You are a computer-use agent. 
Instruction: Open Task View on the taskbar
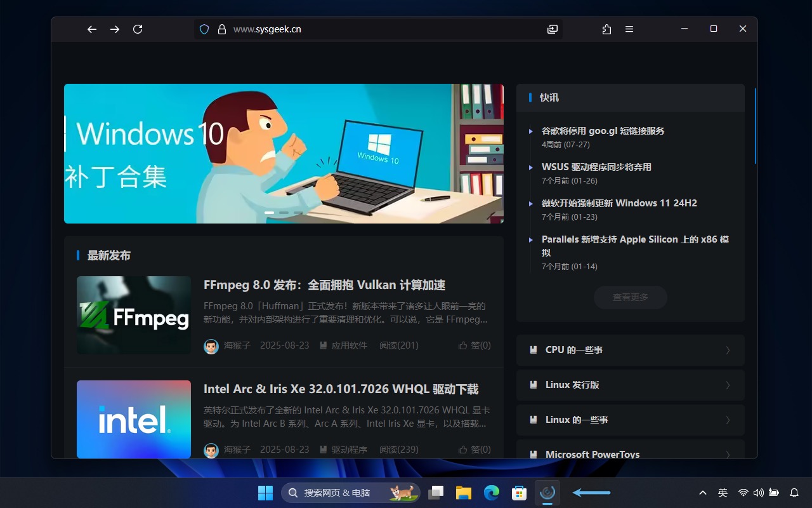click(436, 493)
